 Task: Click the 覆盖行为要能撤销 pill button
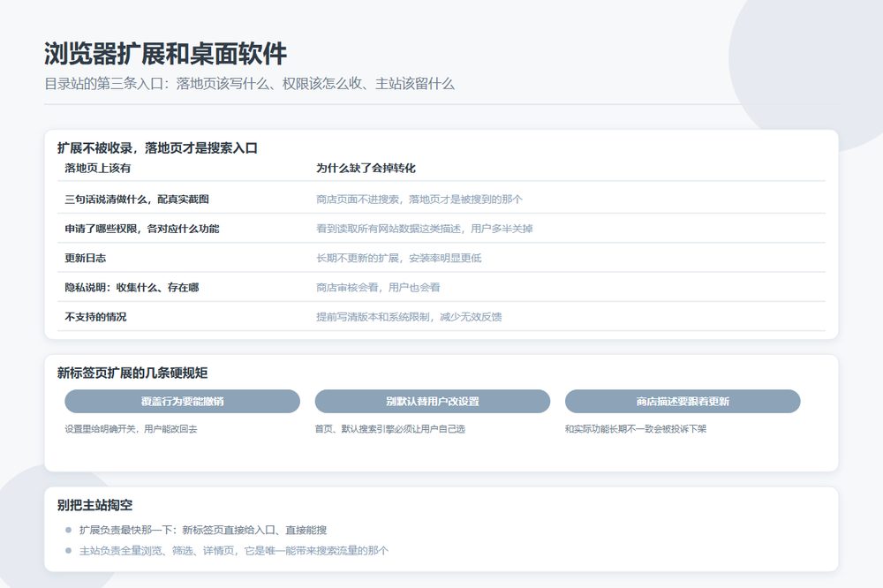(183, 401)
